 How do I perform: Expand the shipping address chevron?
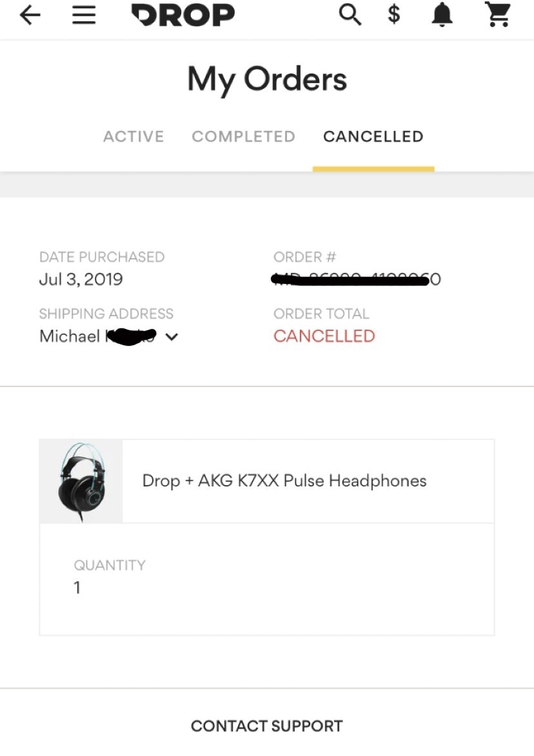[172, 337]
